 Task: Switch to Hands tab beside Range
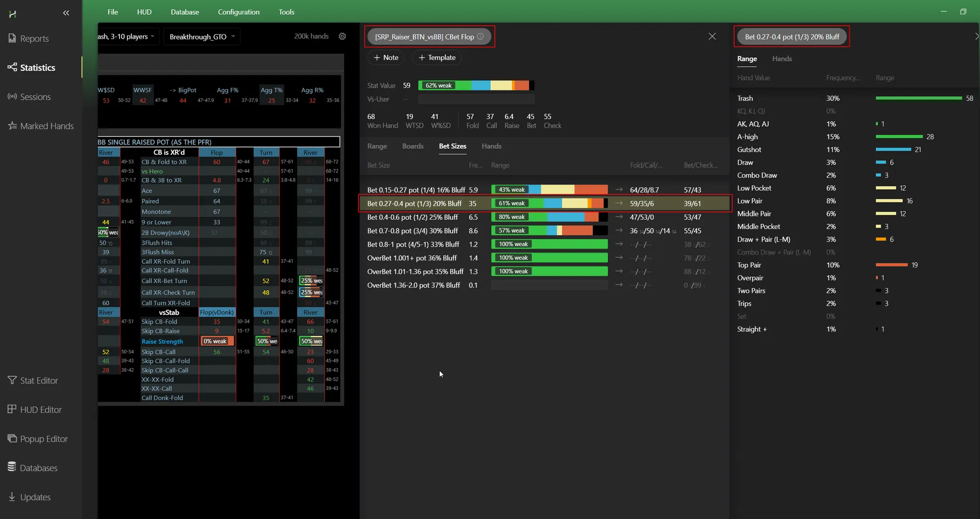781,58
